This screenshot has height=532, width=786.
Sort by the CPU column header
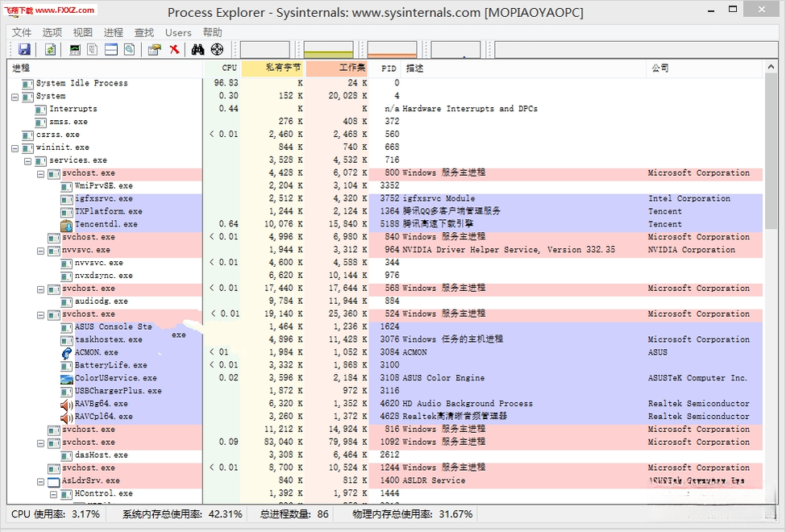pos(222,69)
